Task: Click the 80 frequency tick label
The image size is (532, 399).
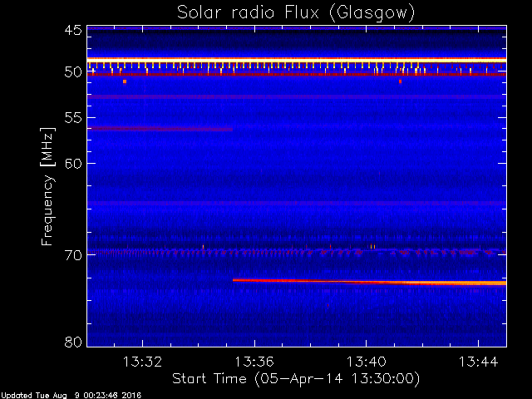Action: tap(73, 342)
